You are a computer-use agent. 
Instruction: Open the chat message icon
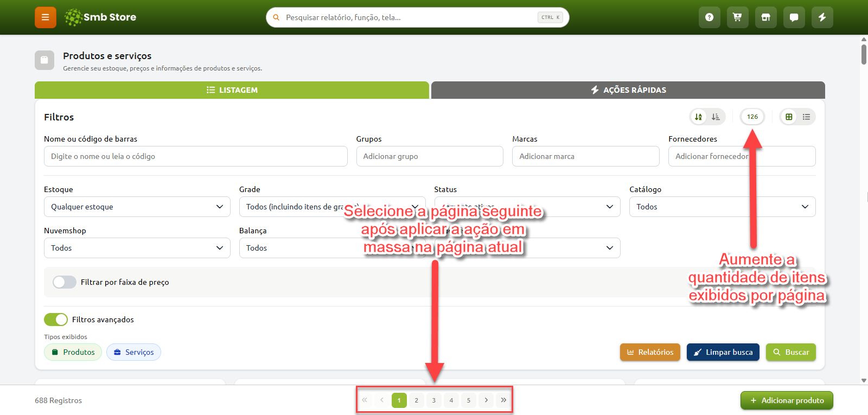coord(794,17)
